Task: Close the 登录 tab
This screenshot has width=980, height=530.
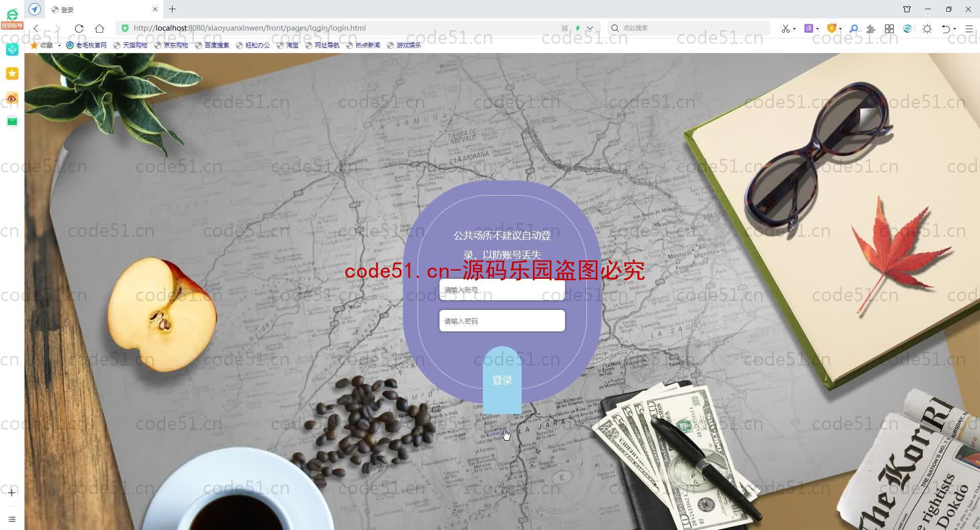Action: tap(155, 9)
